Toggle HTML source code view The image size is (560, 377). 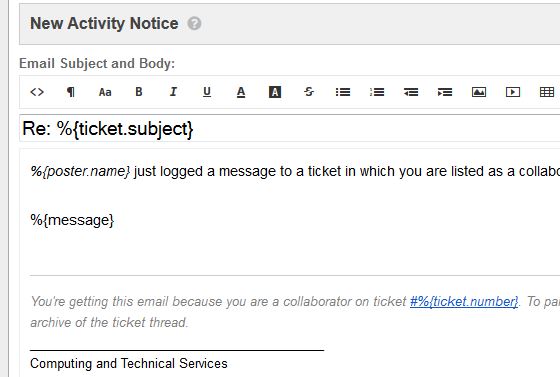[37, 92]
